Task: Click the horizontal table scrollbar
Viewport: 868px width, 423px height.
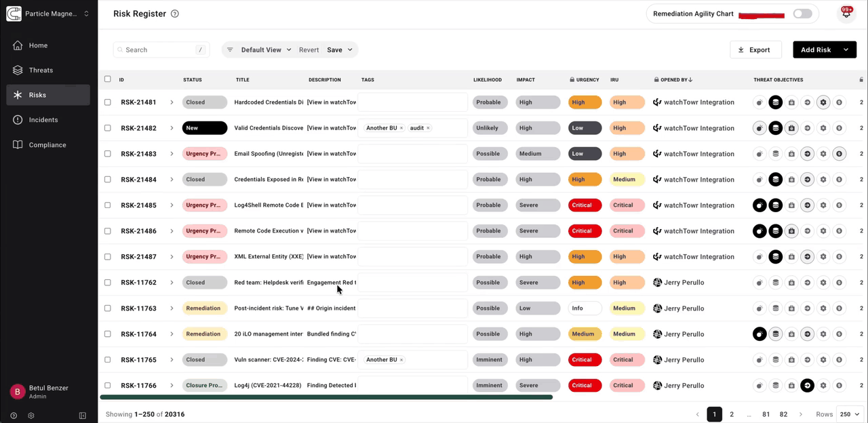Action: pos(326,397)
